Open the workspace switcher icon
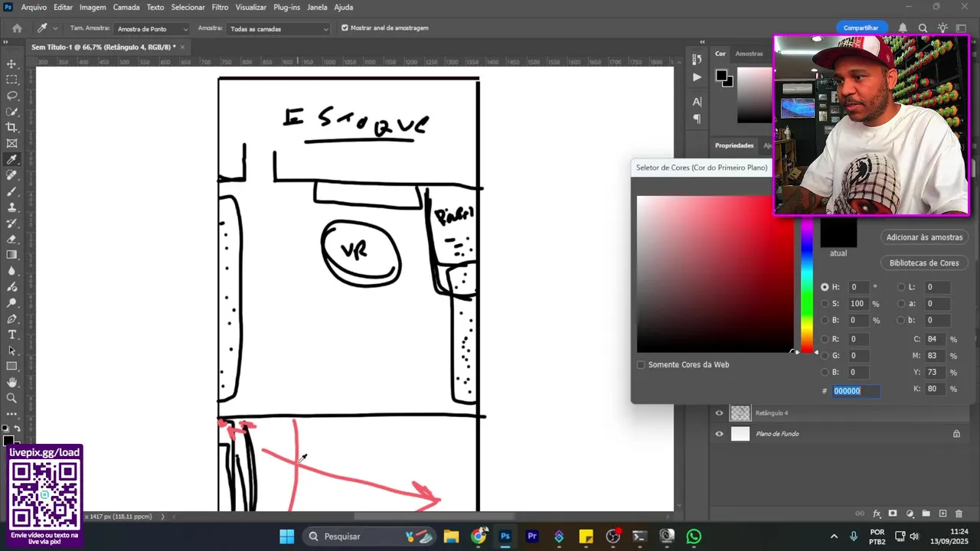Viewport: 980px width, 551px height. tap(962, 28)
